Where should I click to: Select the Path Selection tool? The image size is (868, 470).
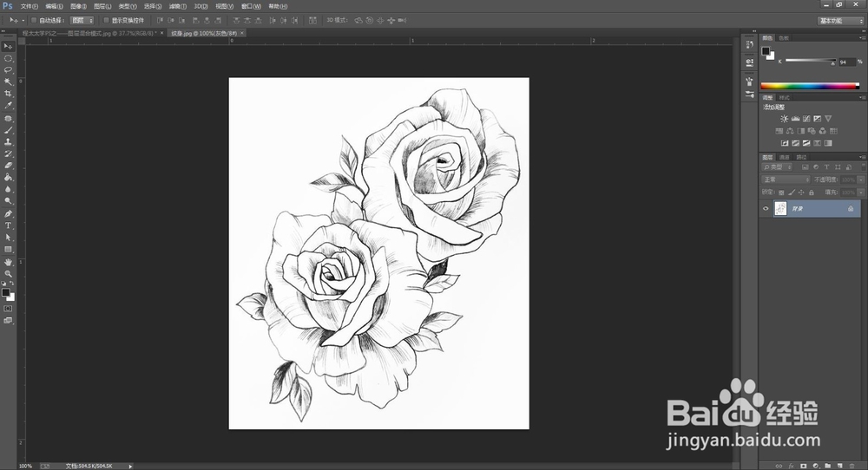click(x=8, y=238)
